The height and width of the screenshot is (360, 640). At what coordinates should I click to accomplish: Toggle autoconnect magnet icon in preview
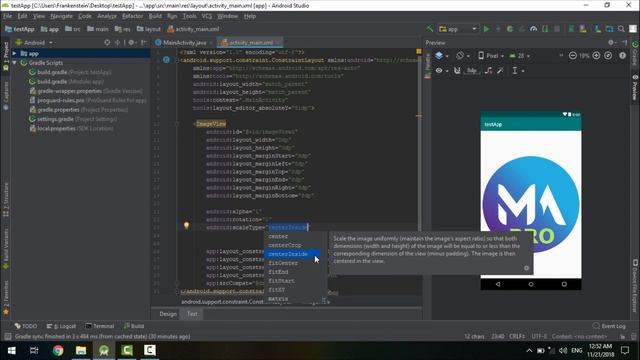tap(457, 71)
